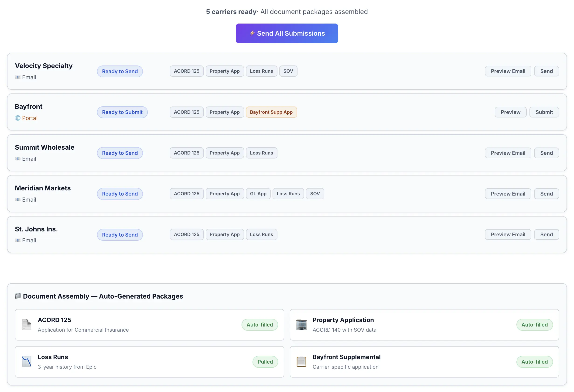
Task: Click the Ready to Submit status badge
Action: (x=122, y=112)
